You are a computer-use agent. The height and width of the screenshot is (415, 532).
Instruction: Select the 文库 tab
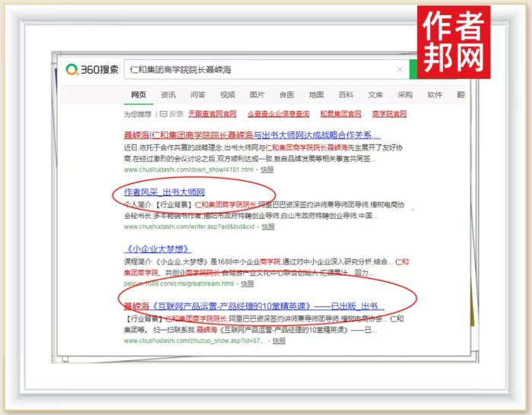(375, 95)
